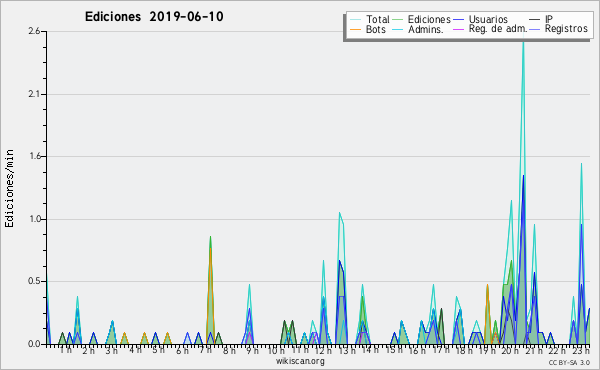The height and width of the screenshot is (370, 600).
Task: Click the Total peak near 13 h
Action: [339, 214]
